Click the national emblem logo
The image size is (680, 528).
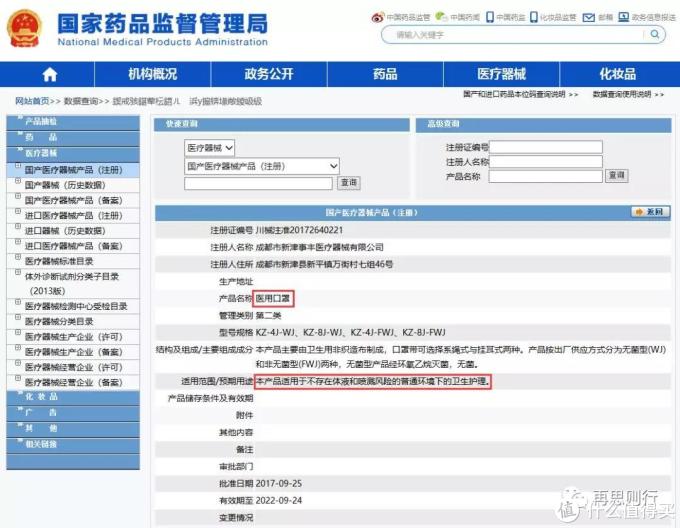pyautogui.click(x=25, y=28)
